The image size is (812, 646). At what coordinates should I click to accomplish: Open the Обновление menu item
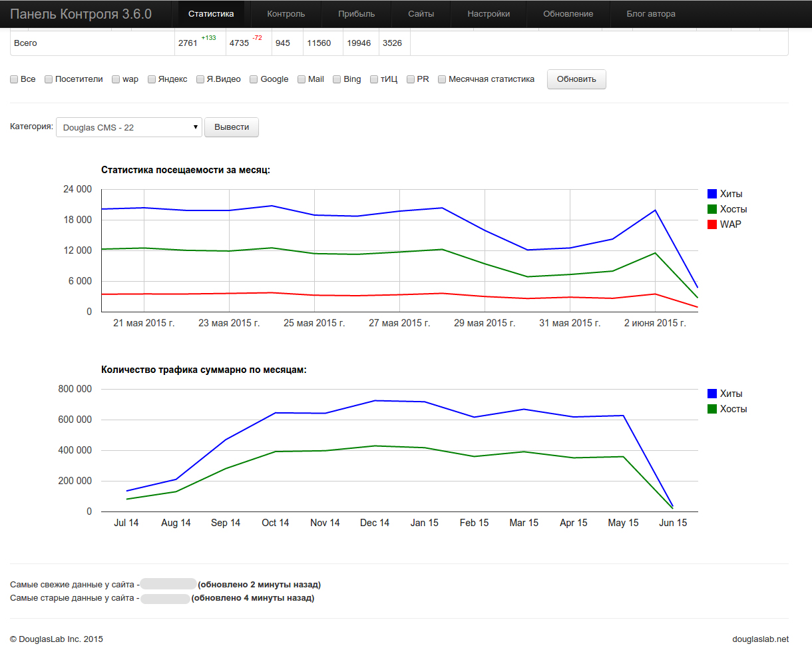568,14
